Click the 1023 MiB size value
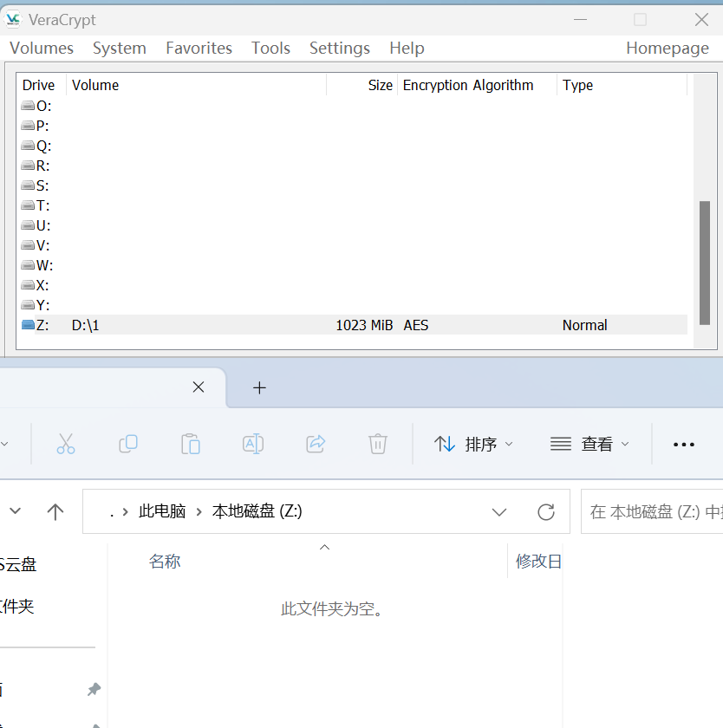 pos(364,325)
